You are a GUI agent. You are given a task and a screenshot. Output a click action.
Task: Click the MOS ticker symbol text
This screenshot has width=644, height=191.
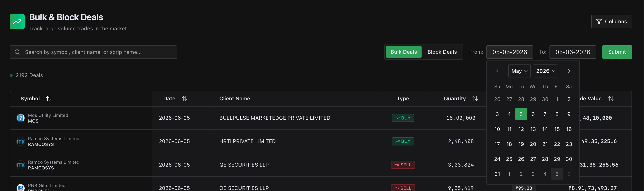coord(33,121)
